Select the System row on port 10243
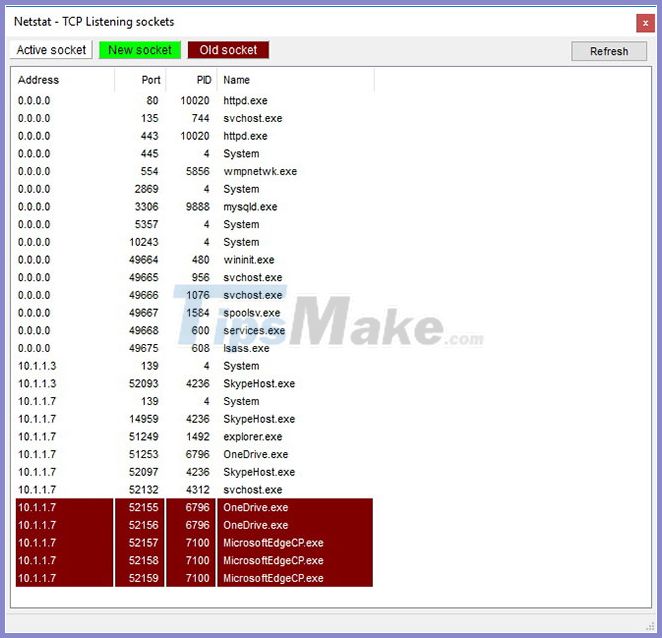The width and height of the screenshot is (662, 638). coord(194,242)
